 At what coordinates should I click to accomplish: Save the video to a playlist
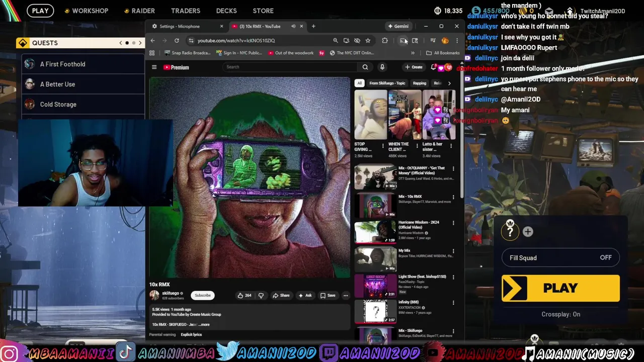click(x=328, y=296)
